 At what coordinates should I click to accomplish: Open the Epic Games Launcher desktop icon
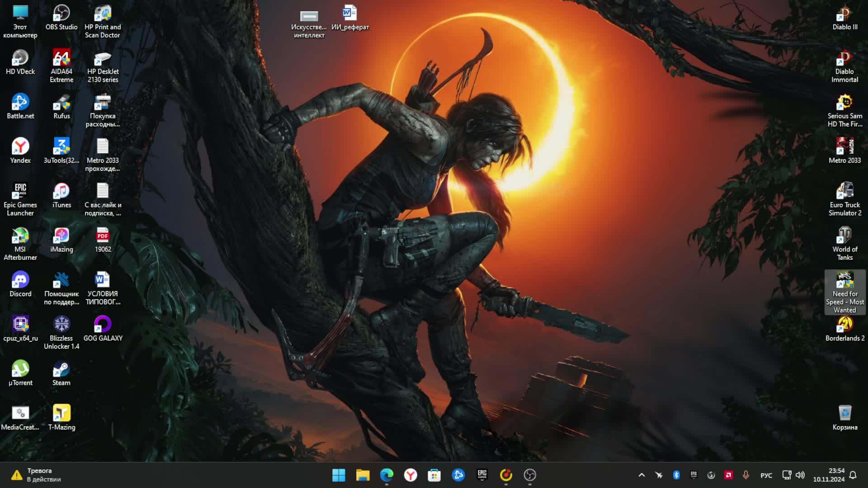pos(20,199)
